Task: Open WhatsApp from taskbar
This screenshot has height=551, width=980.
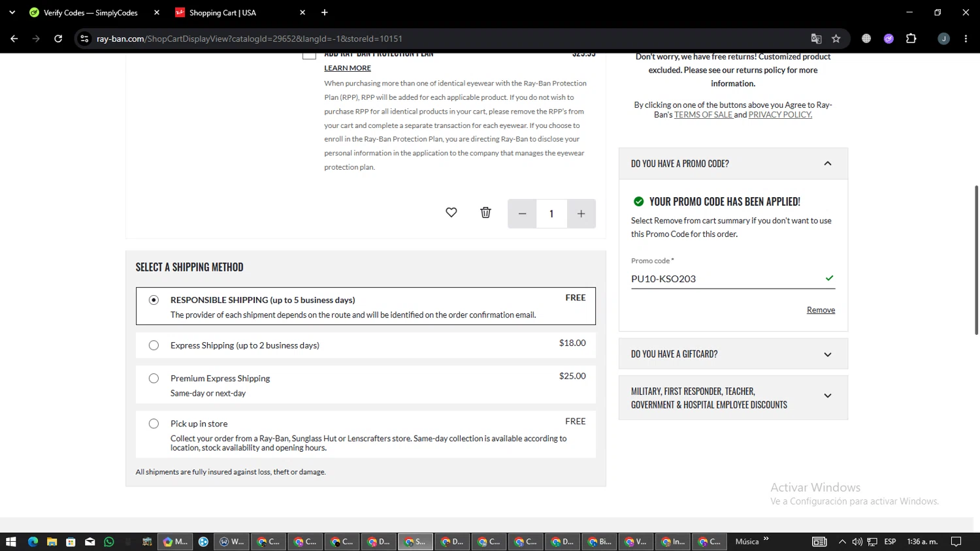Action: pyautogui.click(x=109, y=542)
